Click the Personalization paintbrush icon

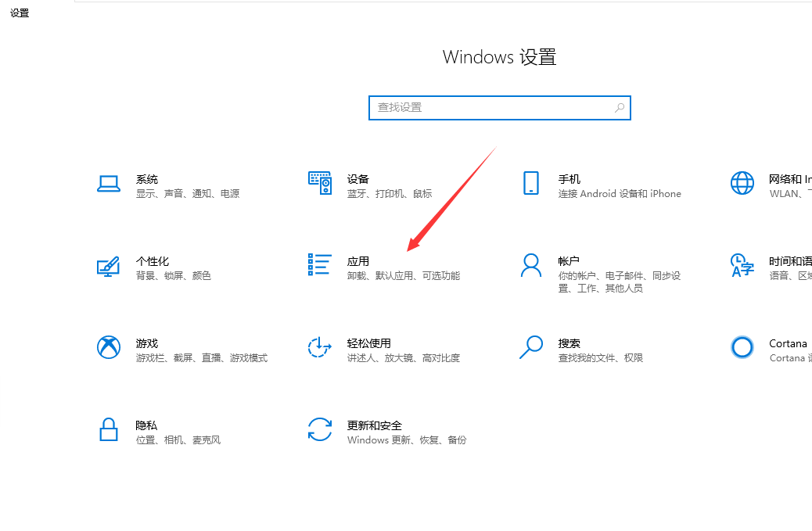pos(108,266)
